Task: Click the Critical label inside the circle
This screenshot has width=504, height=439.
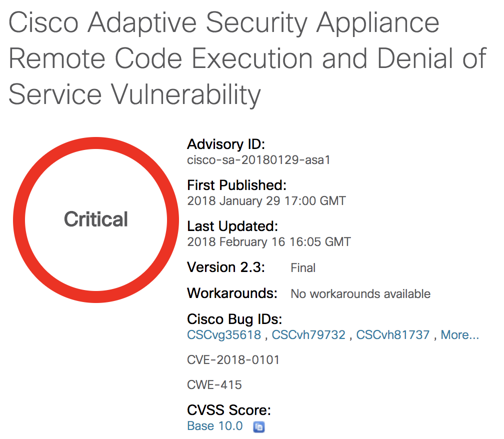Action: coord(96,219)
